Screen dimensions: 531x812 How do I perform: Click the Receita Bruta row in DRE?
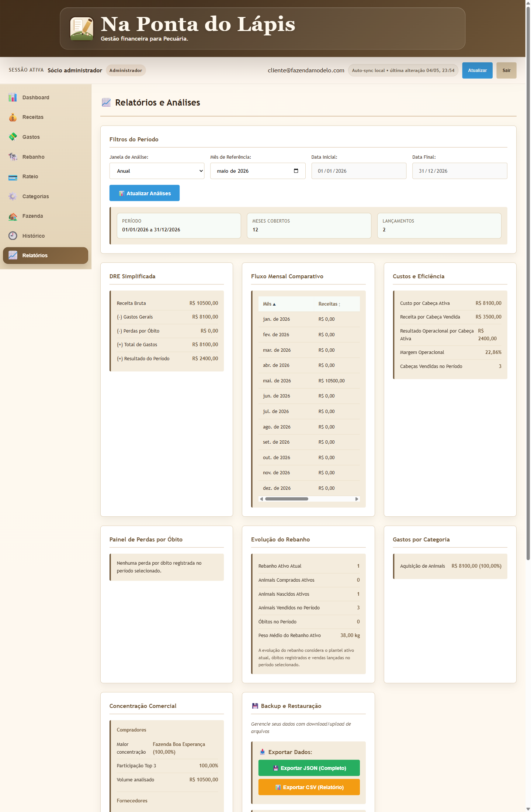pyautogui.click(x=167, y=303)
